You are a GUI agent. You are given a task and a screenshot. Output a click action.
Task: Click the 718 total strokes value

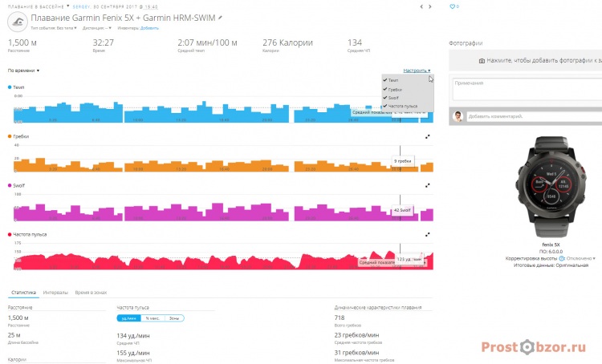[x=340, y=318]
